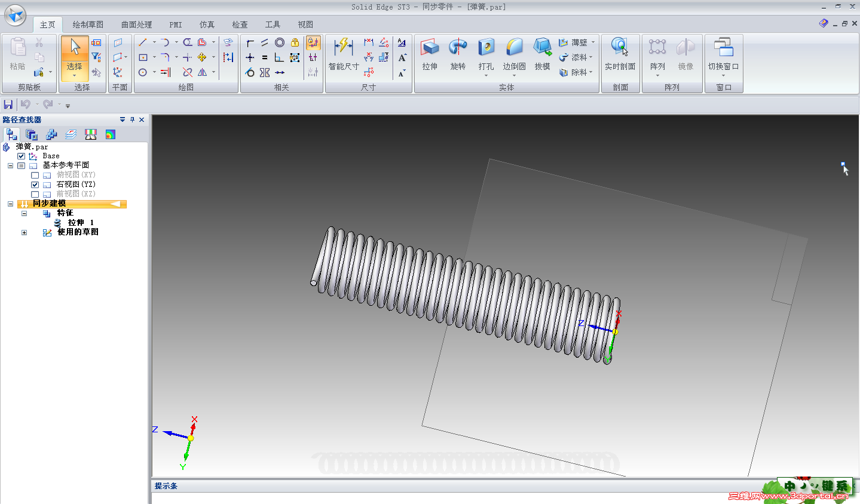
Task: Select the 拔模 (Draft) tool
Action: (x=542, y=55)
